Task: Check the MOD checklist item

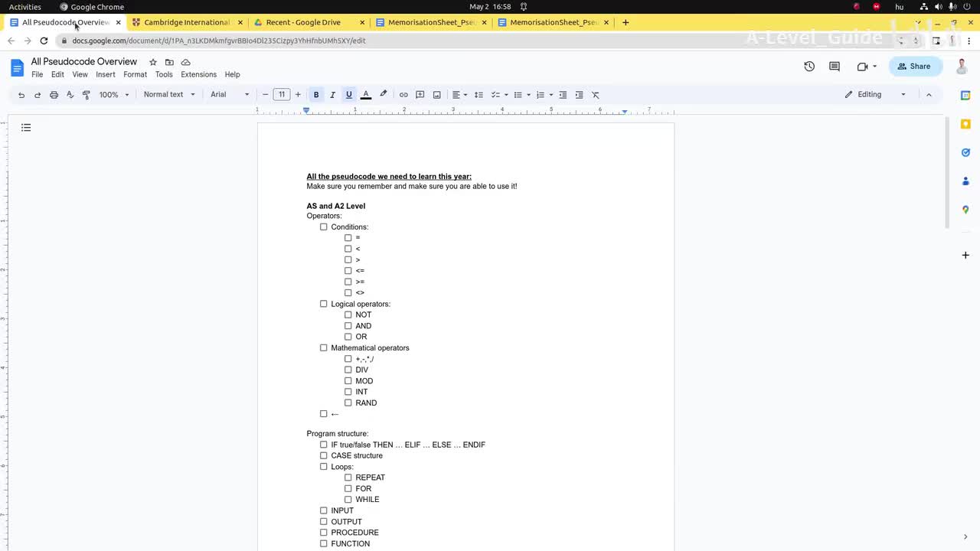Action: point(348,381)
